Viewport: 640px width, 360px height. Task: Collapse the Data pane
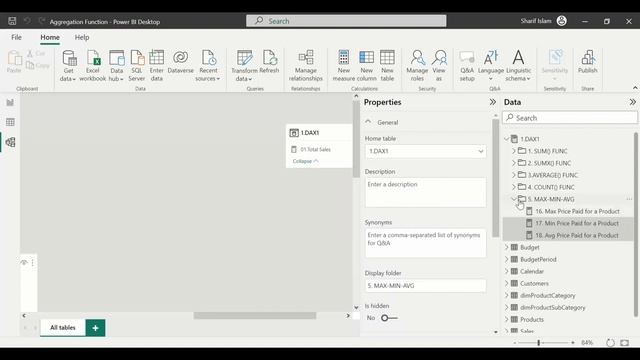(632, 102)
